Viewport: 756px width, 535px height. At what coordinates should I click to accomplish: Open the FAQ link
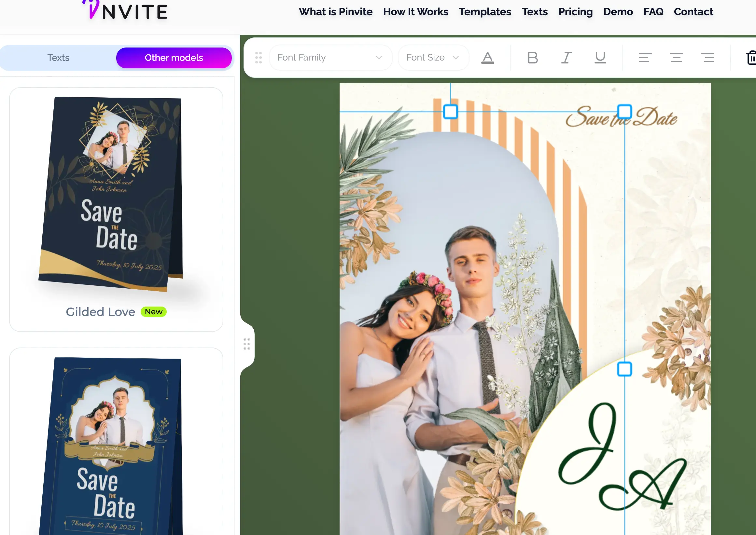[x=653, y=12]
